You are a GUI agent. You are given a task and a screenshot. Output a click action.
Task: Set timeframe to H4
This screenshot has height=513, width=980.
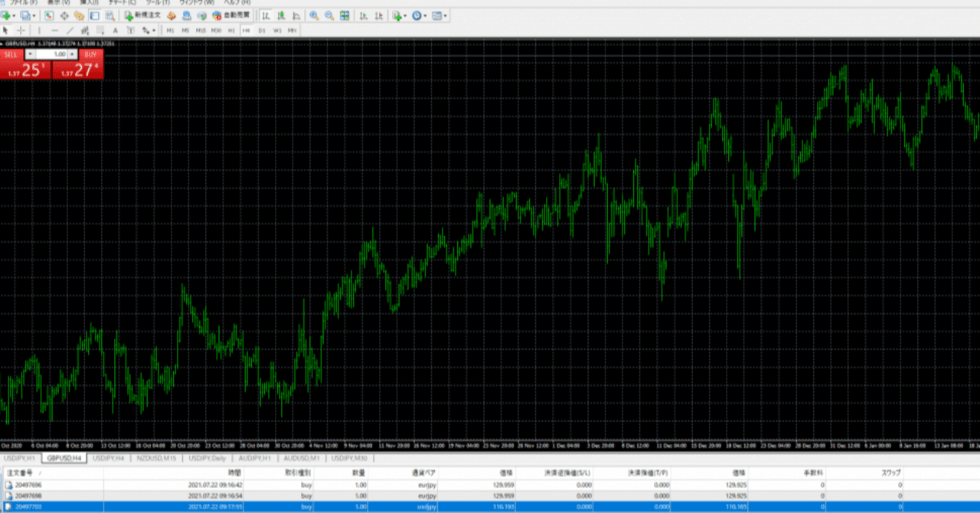[247, 30]
